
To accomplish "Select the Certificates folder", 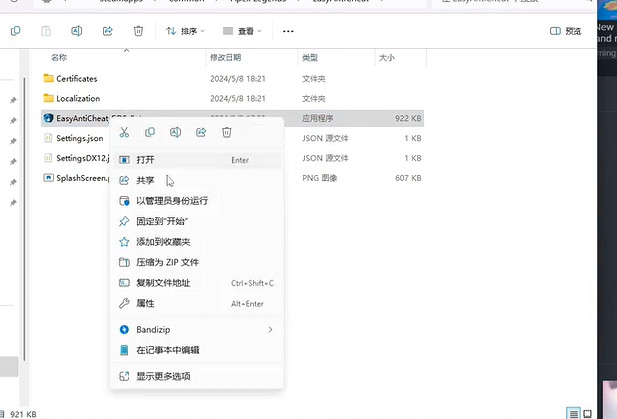I will pyautogui.click(x=232, y=79).
